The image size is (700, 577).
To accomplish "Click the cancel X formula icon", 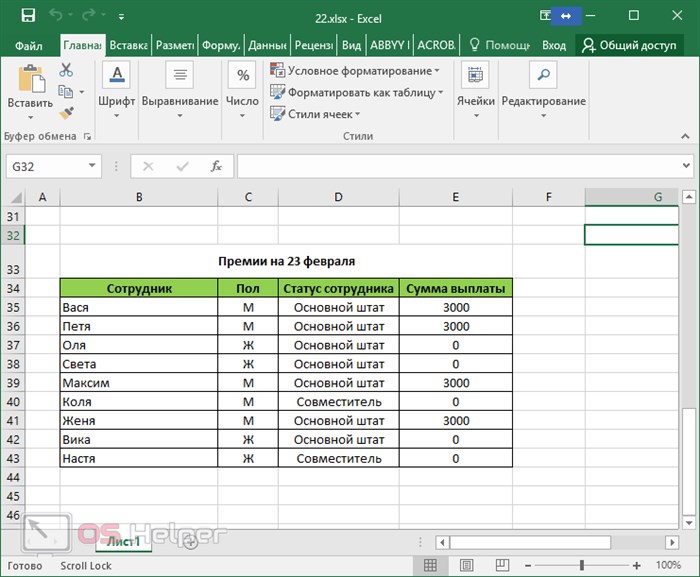I will click(148, 167).
